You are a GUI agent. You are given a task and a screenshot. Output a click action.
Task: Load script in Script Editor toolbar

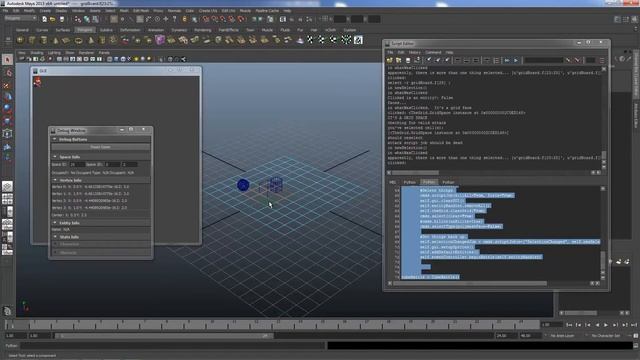[390, 60]
